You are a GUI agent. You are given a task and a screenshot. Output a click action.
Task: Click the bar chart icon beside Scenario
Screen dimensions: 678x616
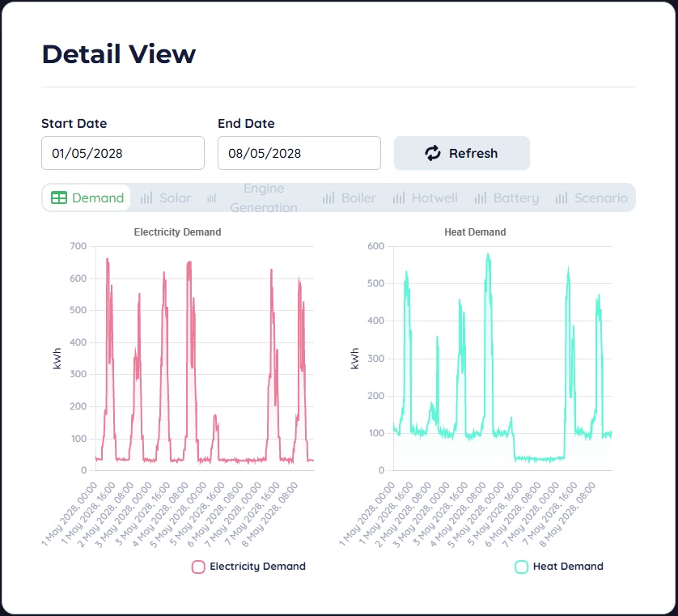tap(561, 198)
